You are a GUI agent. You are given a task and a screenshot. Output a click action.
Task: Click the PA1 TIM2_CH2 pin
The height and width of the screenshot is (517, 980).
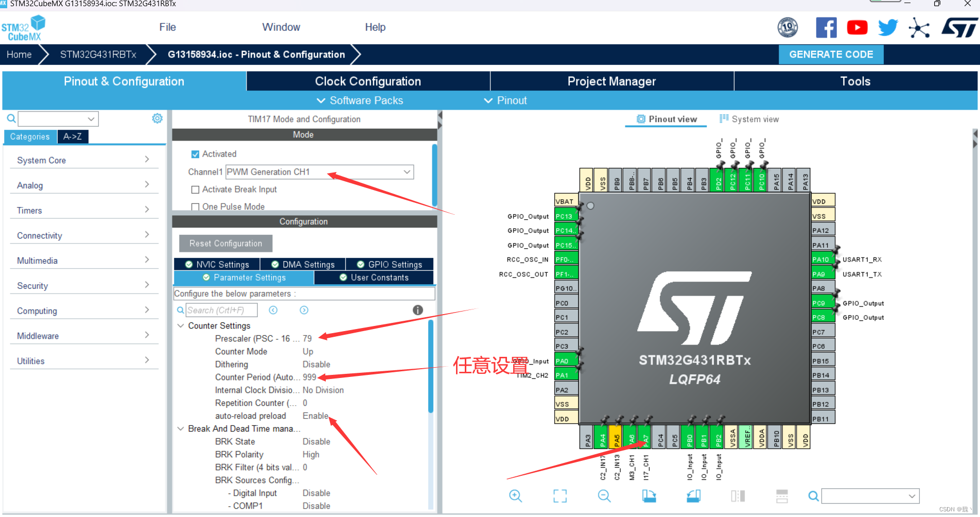[566, 375]
